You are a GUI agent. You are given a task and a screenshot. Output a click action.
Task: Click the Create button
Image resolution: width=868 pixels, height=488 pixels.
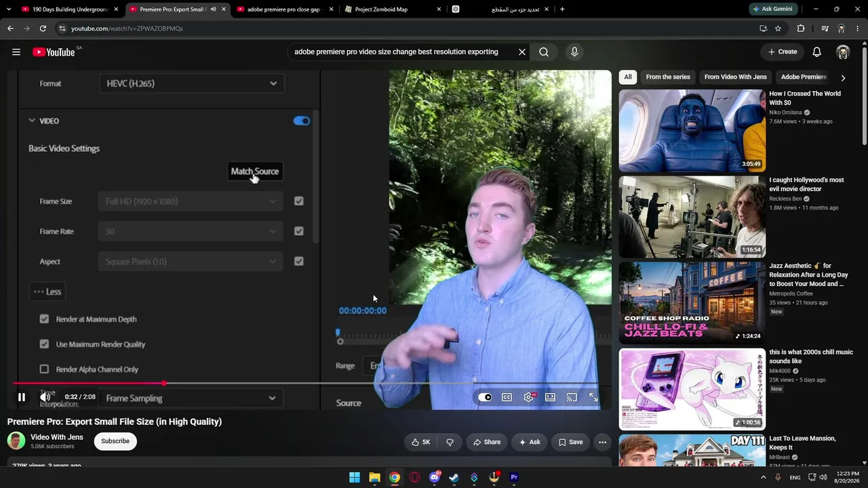(783, 52)
